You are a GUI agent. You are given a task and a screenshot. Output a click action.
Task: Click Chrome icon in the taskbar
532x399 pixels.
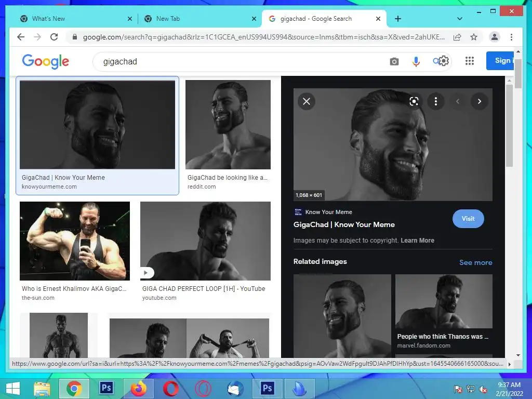(x=74, y=389)
